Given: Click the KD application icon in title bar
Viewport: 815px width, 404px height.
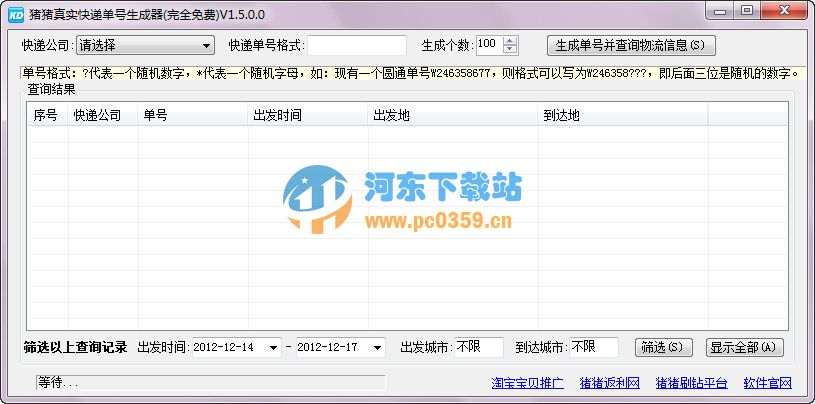Looking at the screenshot, I should pos(16,15).
